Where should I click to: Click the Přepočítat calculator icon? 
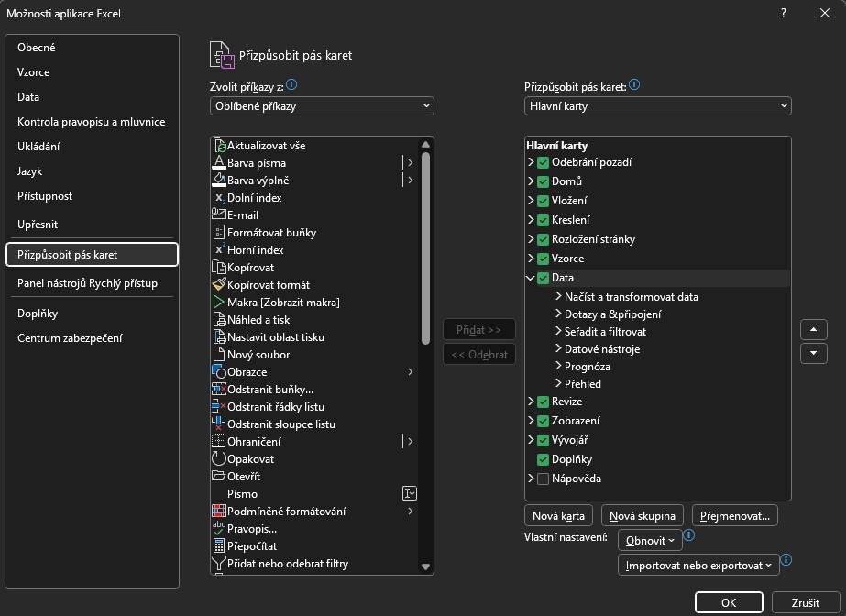(x=219, y=546)
